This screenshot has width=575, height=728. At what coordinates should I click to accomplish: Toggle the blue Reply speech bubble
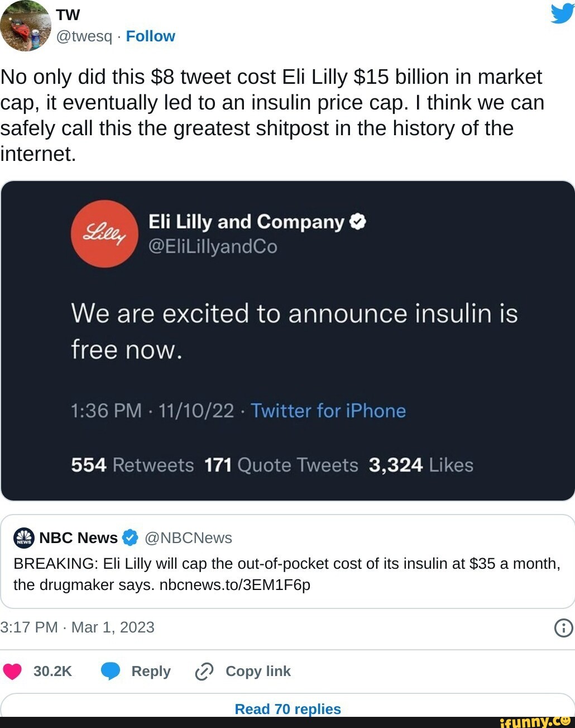pyautogui.click(x=111, y=671)
